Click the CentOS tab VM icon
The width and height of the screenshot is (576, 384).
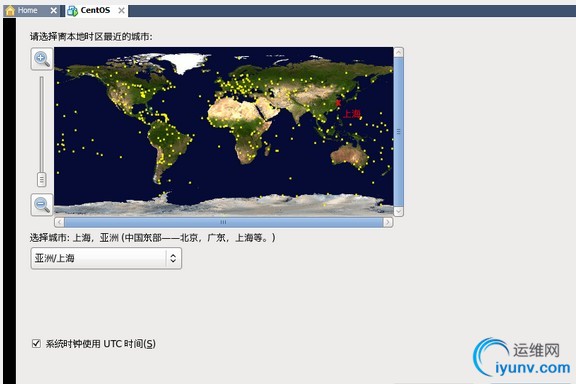coord(72,11)
